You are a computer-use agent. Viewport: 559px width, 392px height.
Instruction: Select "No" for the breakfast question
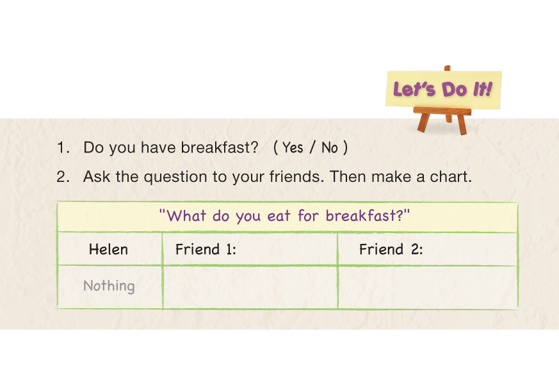(329, 147)
